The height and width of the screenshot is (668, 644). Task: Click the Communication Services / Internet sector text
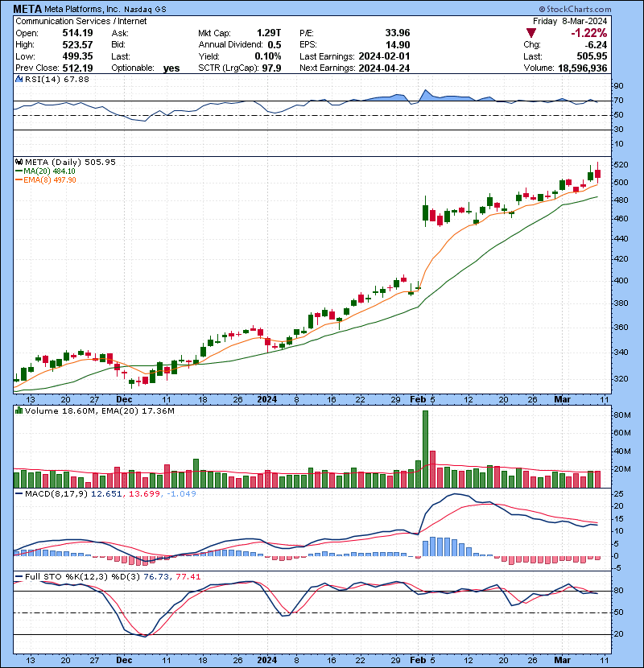click(81, 21)
